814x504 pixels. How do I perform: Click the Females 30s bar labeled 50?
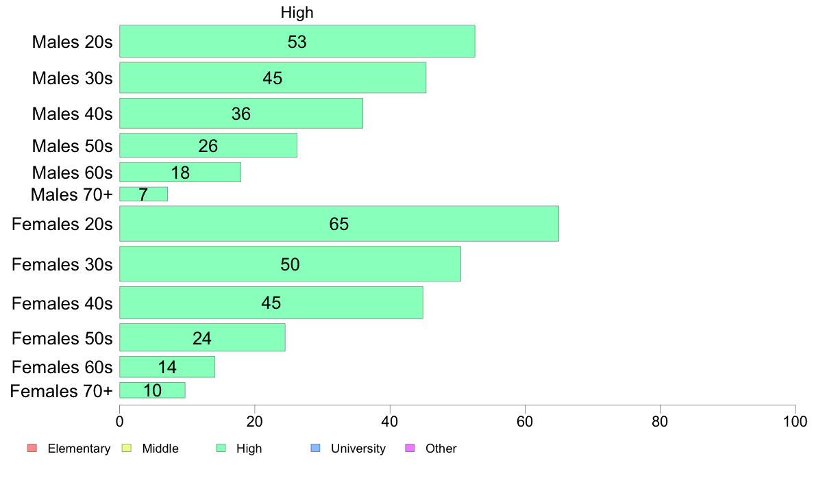291,264
